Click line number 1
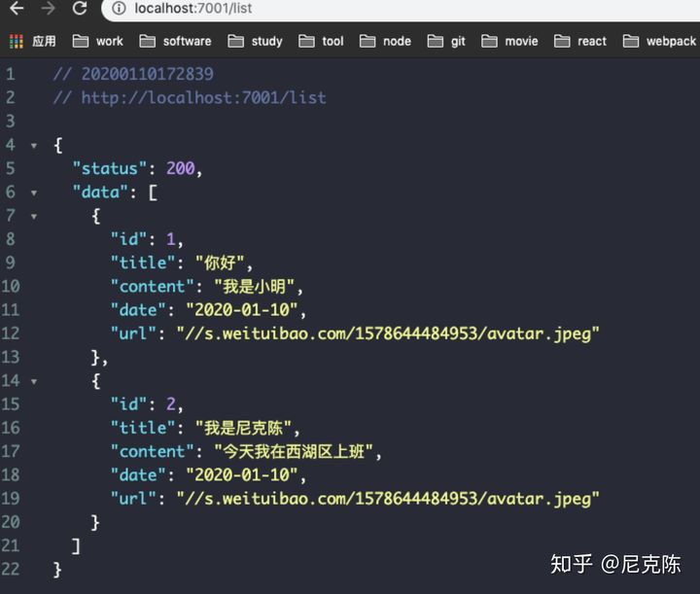 [x=11, y=74]
